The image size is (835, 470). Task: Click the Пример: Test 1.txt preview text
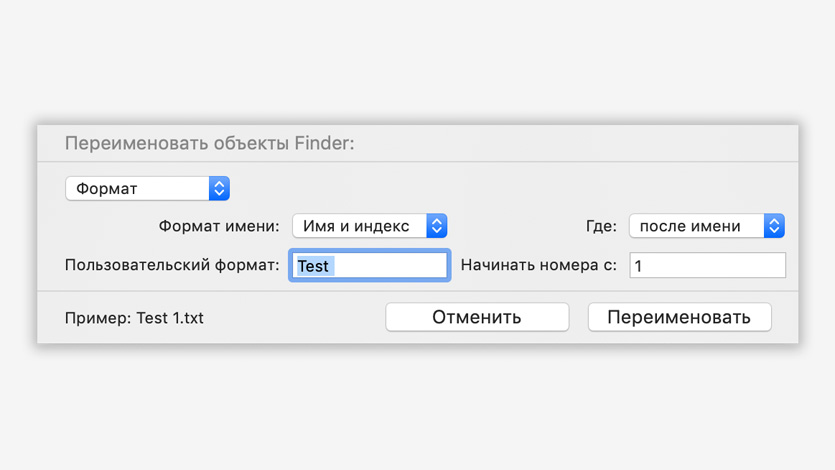click(x=134, y=318)
